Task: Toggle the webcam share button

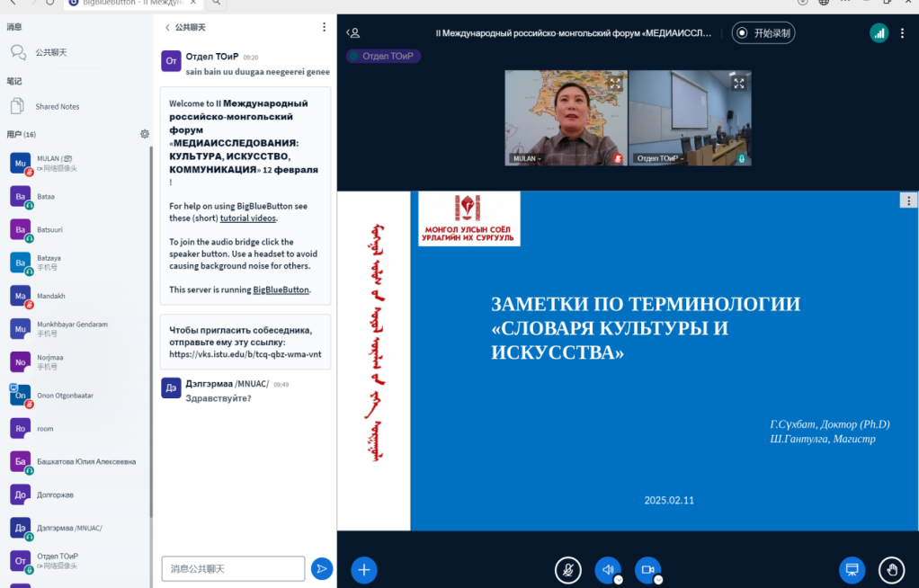Action: coord(647,570)
